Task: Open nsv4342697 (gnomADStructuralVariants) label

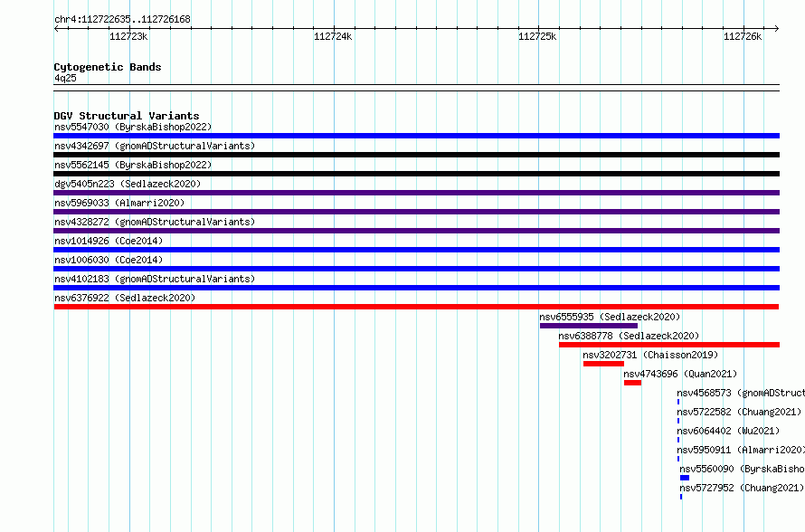Action: coord(155,146)
